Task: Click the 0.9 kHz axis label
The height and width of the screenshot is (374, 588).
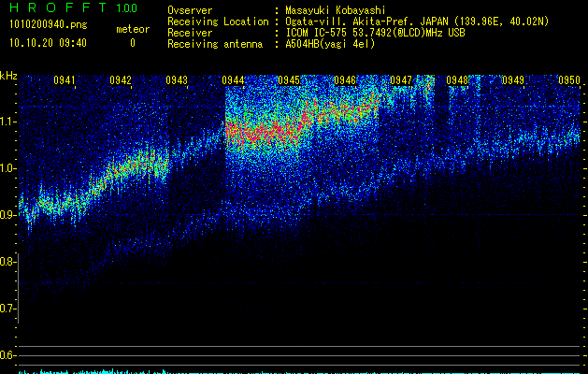Action: point(7,215)
